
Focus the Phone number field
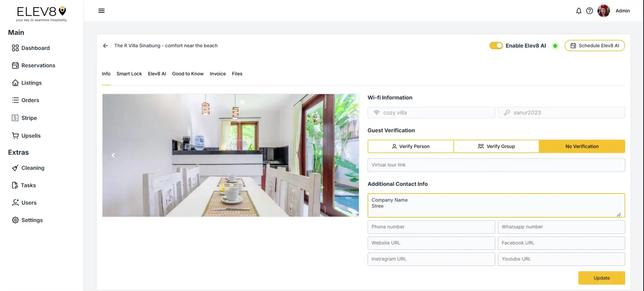point(431,227)
